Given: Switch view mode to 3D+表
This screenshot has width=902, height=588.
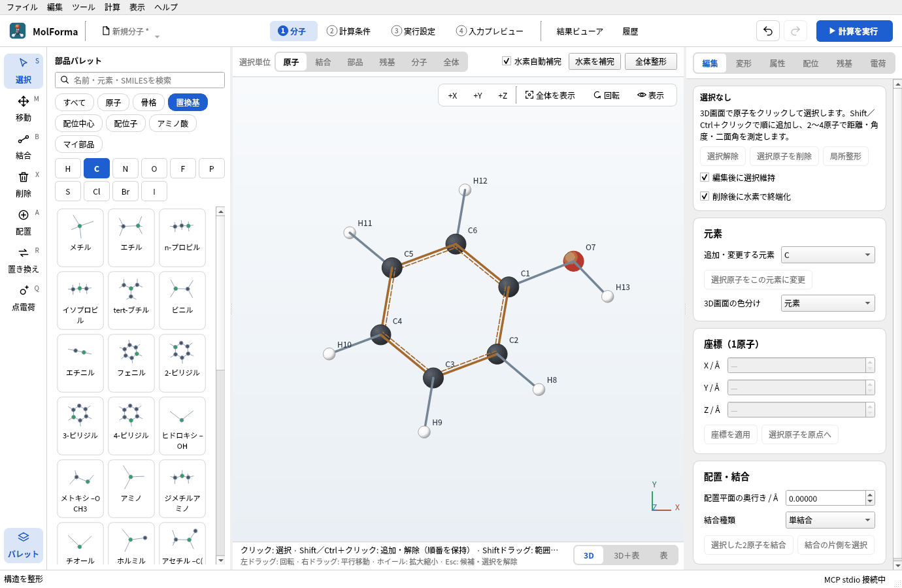Looking at the screenshot, I should 626,555.
